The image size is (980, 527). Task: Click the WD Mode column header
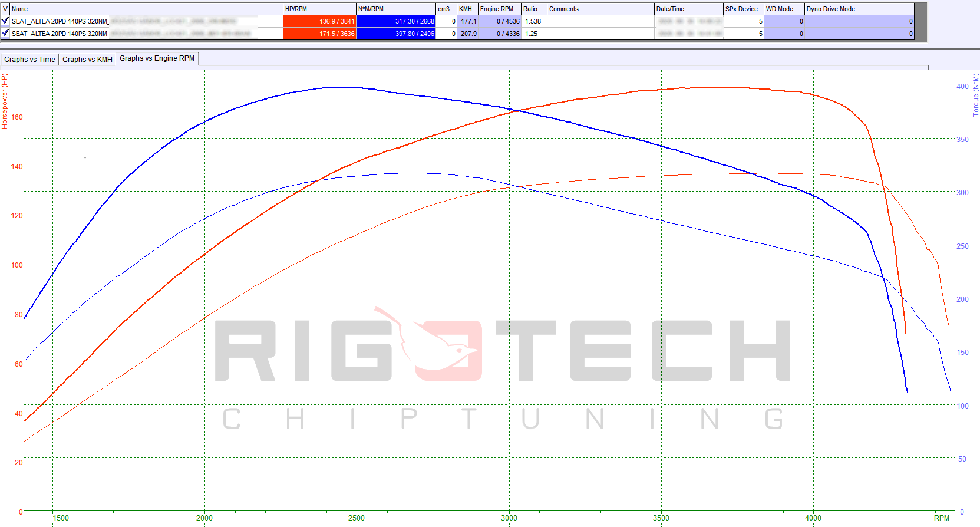pos(784,9)
